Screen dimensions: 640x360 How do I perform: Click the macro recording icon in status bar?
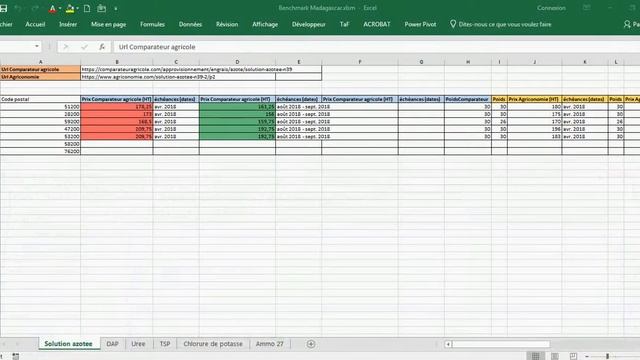pos(16,356)
